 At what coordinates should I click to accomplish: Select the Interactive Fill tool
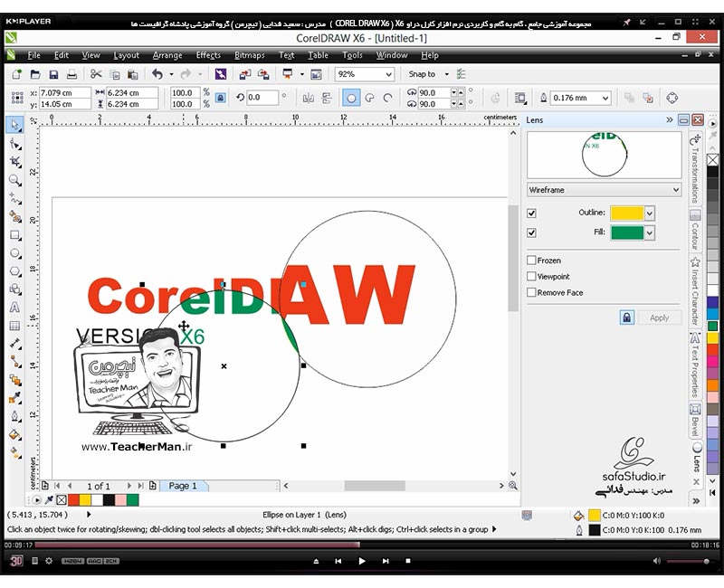(15, 453)
